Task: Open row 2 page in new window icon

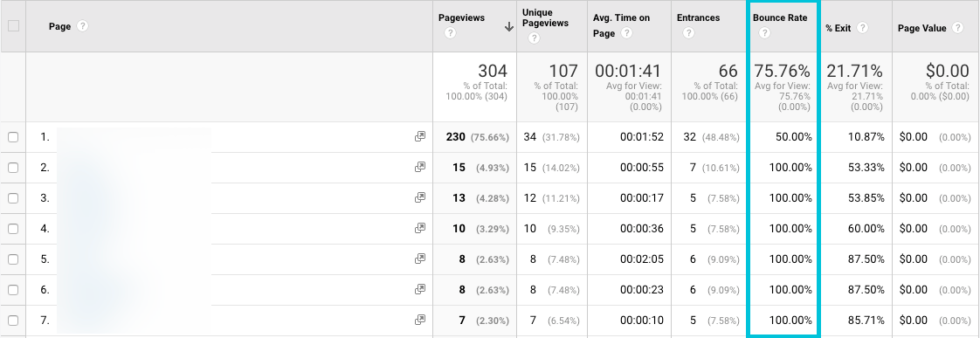Action: (420, 167)
